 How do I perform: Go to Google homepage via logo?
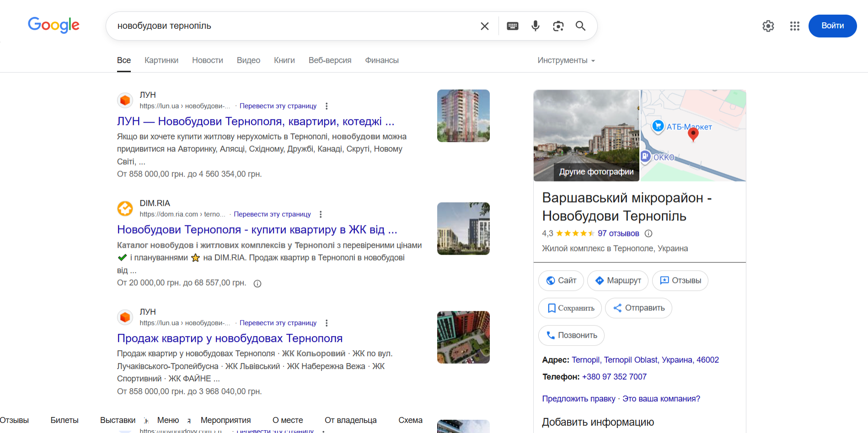click(54, 25)
